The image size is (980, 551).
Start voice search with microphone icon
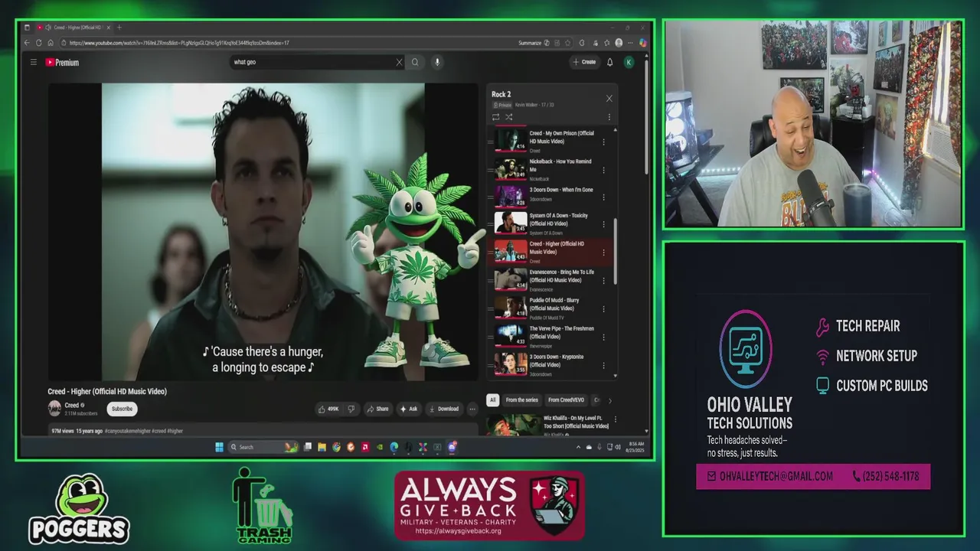[x=437, y=62]
